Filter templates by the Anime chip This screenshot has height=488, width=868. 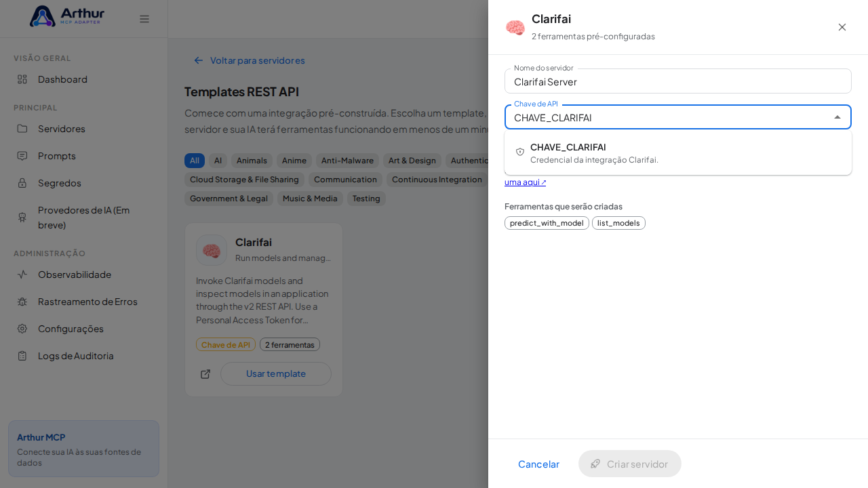click(294, 161)
